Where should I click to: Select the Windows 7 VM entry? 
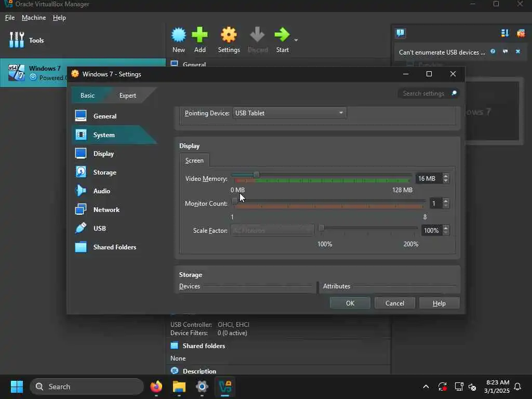34,73
